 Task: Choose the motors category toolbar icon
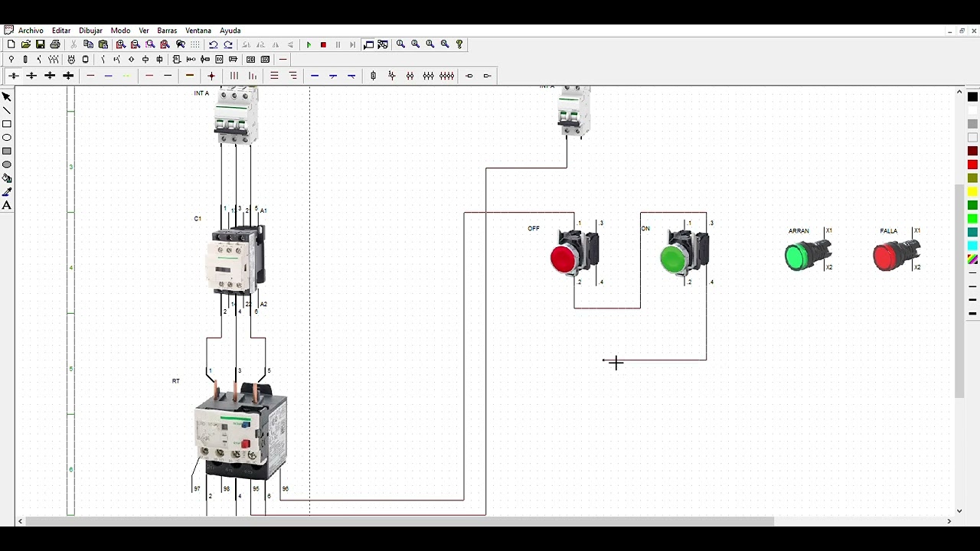[x=71, y=59]
